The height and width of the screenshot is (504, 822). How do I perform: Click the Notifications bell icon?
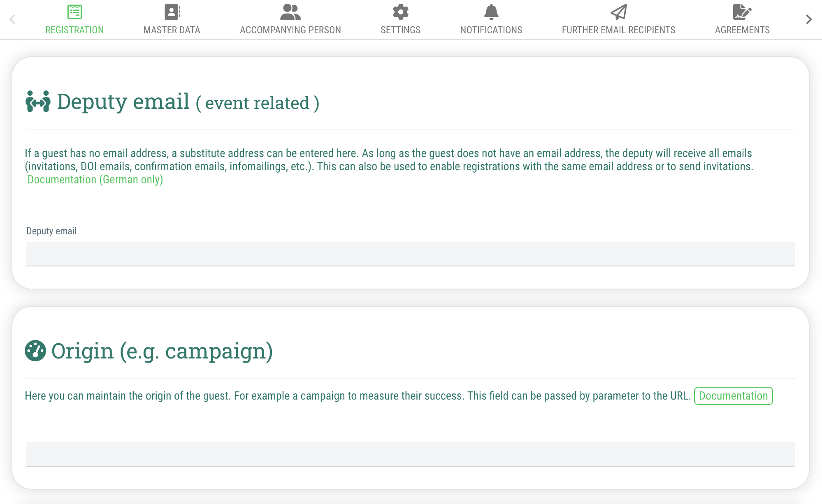[491, 12]
